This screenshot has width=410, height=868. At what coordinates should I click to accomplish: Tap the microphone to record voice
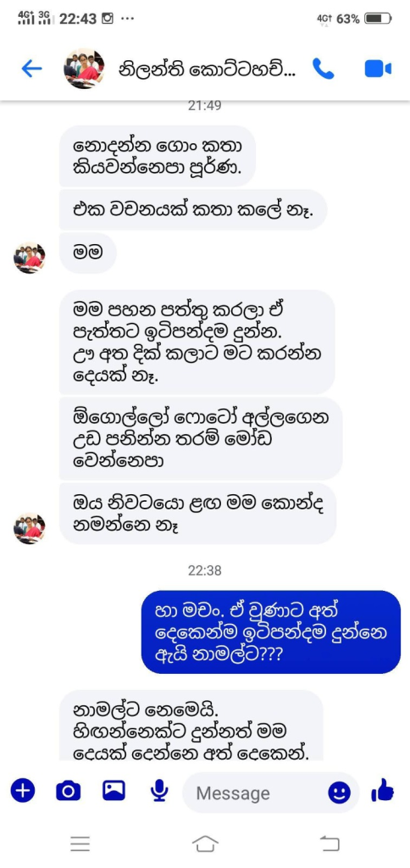click(x=159, y=791)
